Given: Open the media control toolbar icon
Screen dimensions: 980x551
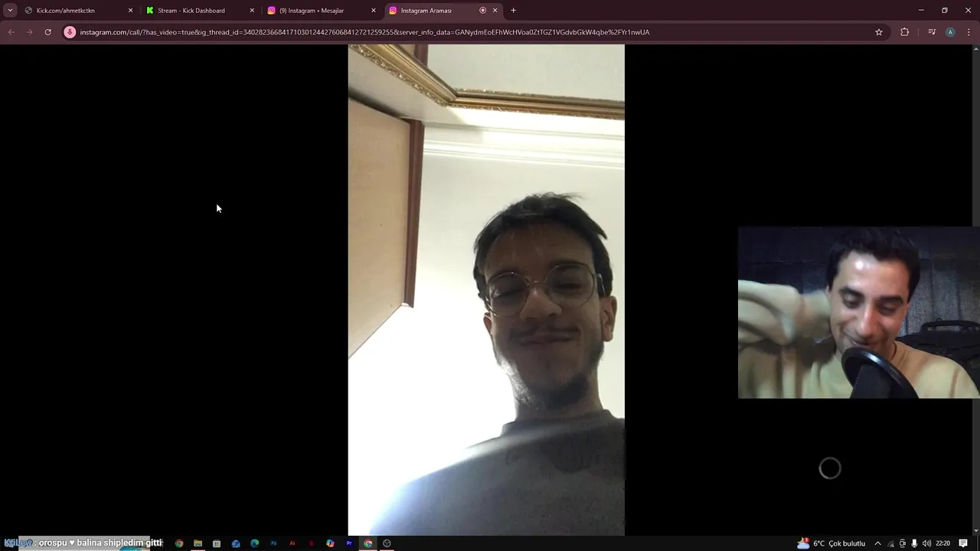Looking at the screenshot, I should (932, 32).
